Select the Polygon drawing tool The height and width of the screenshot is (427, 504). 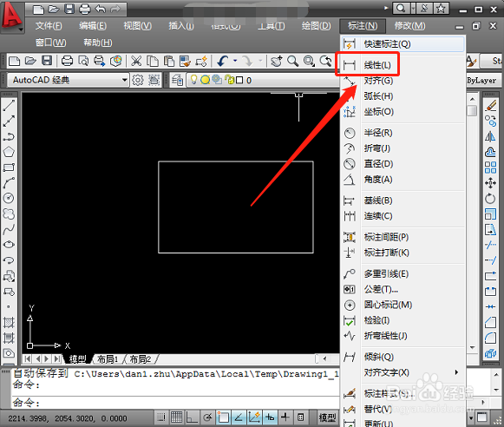[9, 152]
